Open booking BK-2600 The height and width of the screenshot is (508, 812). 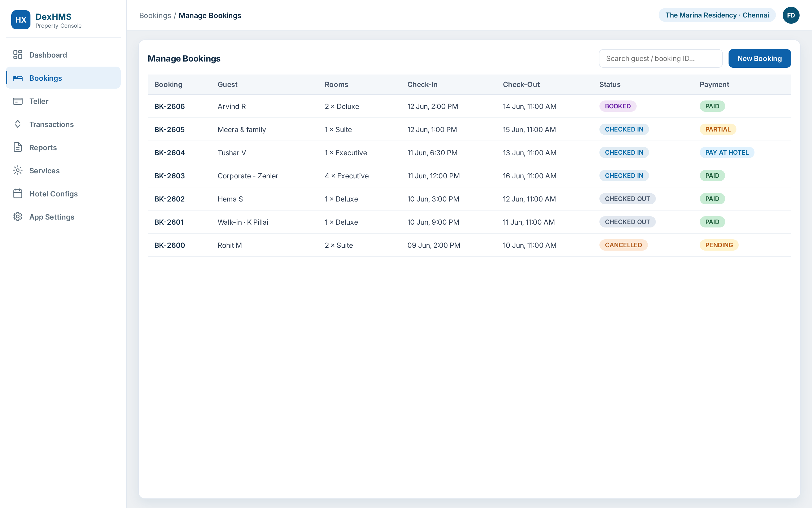click(169, 246)
